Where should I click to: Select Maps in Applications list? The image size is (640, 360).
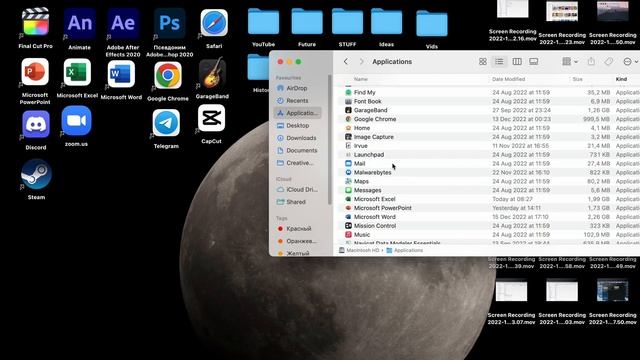[x=489, y=181]
